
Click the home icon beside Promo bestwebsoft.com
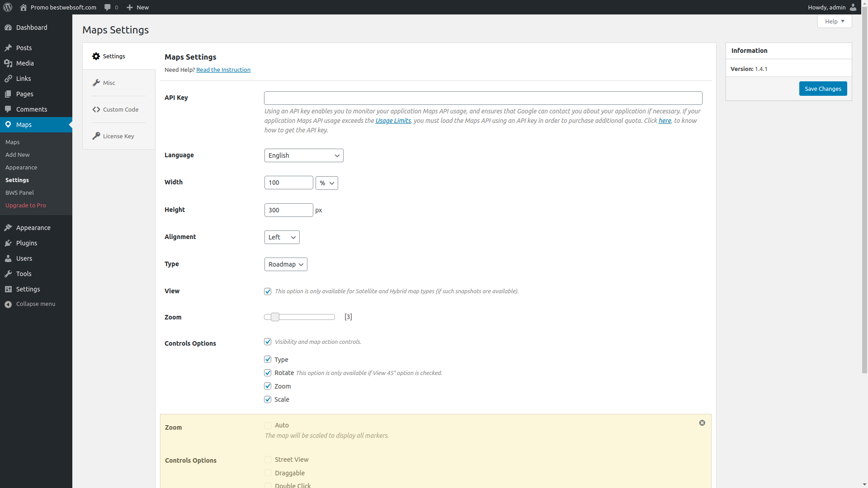click(x=24, y=7)
